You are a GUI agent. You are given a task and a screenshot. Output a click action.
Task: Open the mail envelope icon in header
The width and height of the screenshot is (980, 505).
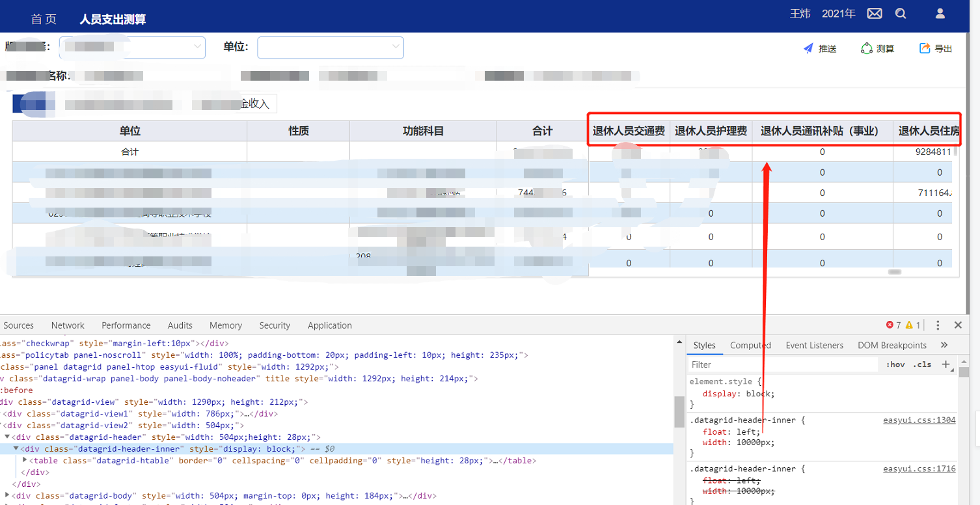(875, 14)
